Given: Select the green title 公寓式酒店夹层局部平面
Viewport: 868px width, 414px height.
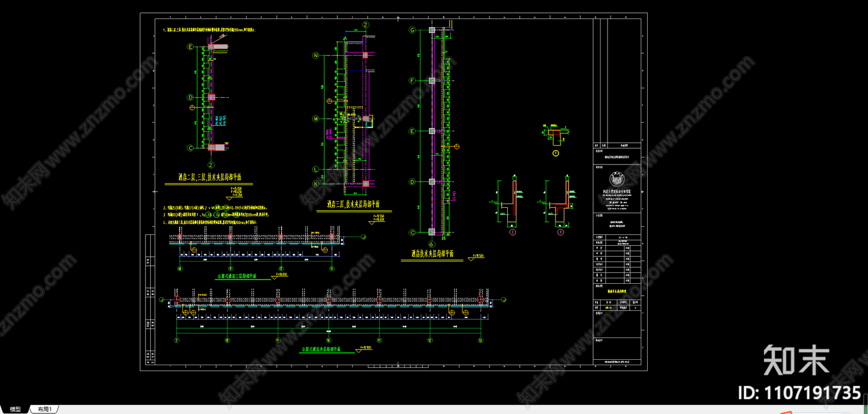Looking at the screenshot, I should click(321, 349).
